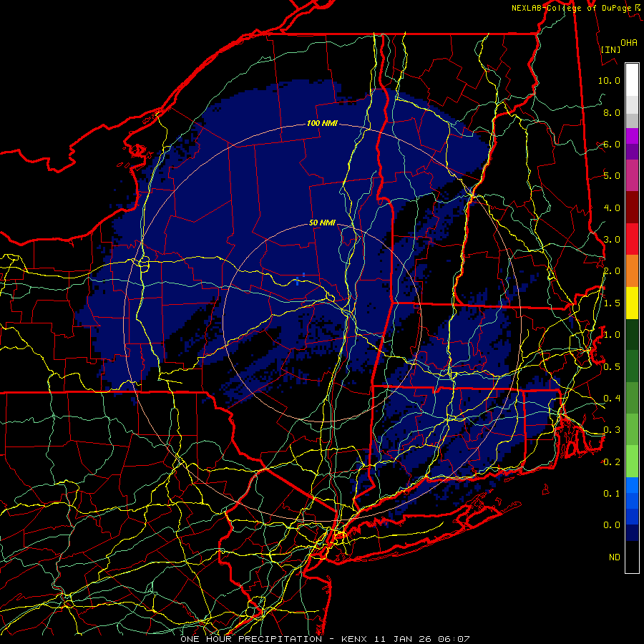Click the ND legend label
The image size is (644, 644).
coord(615,557)
